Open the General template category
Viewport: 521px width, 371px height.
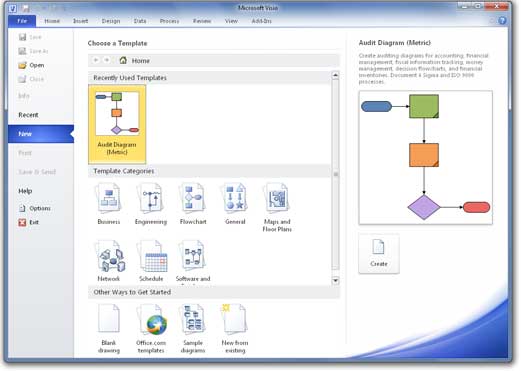235,204
